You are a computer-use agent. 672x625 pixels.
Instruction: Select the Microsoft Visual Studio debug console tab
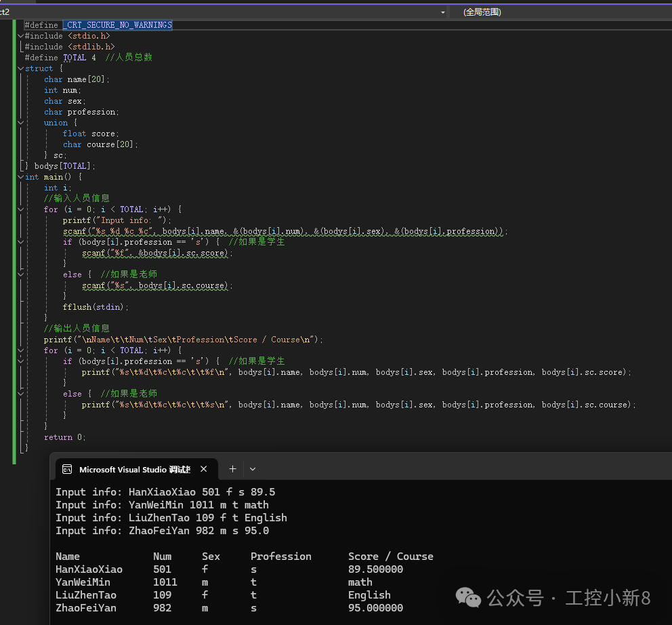pos(134,469)
